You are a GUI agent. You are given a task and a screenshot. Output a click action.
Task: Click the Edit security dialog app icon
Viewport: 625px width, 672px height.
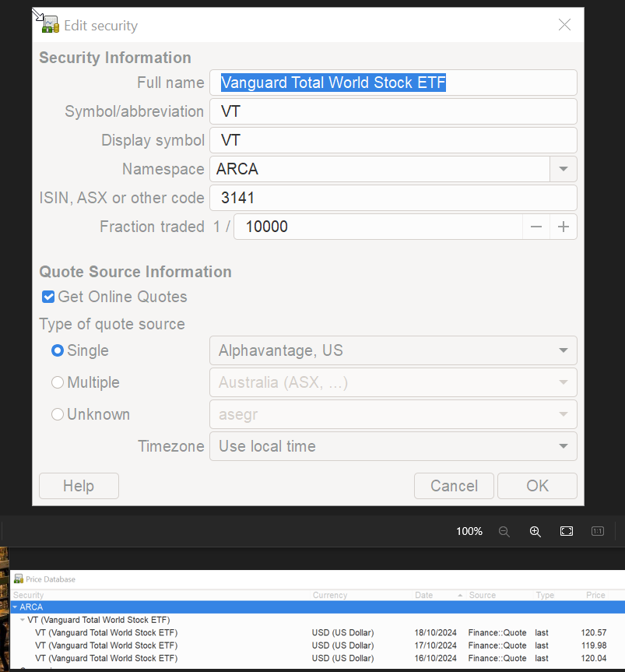tap(50, 25)
